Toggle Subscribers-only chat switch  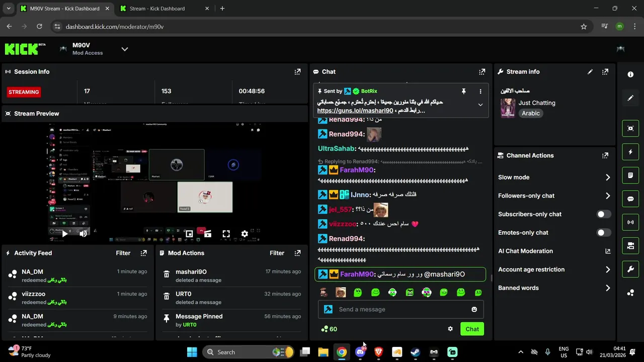(x=603, y=214)
